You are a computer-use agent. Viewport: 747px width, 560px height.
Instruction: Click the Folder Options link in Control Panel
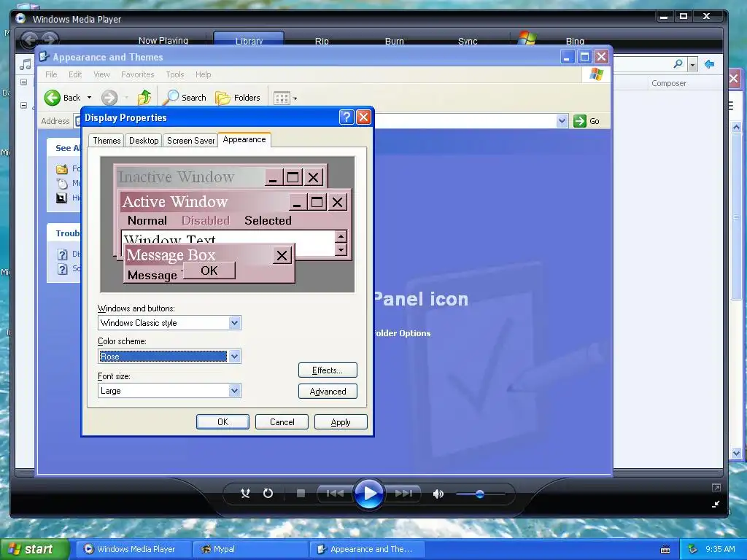pyautogui.click(x=402, y=333)
